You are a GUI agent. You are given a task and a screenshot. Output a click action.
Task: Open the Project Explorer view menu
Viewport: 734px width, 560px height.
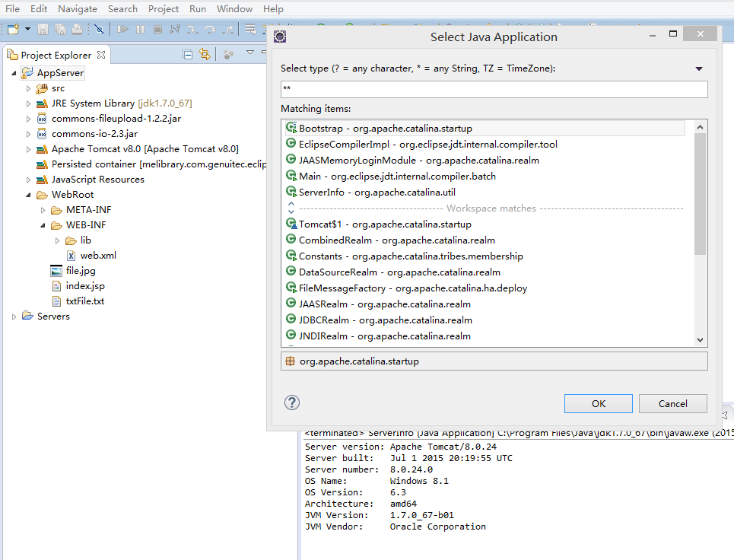250,52
